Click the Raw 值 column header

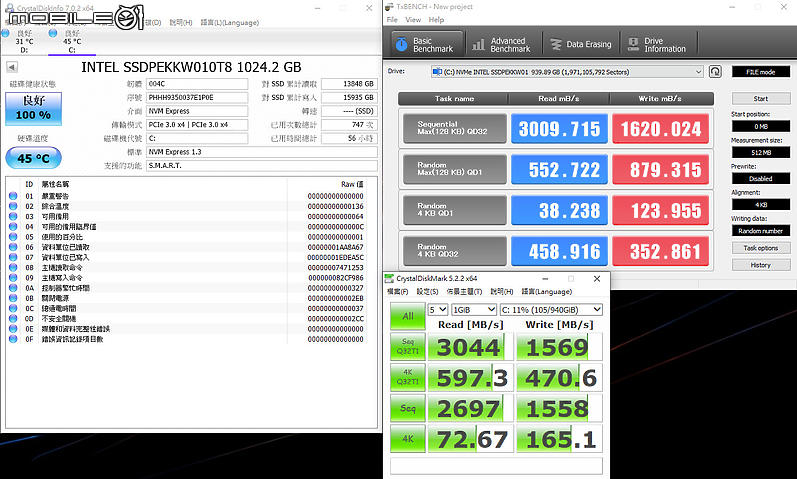coord(352,184)
